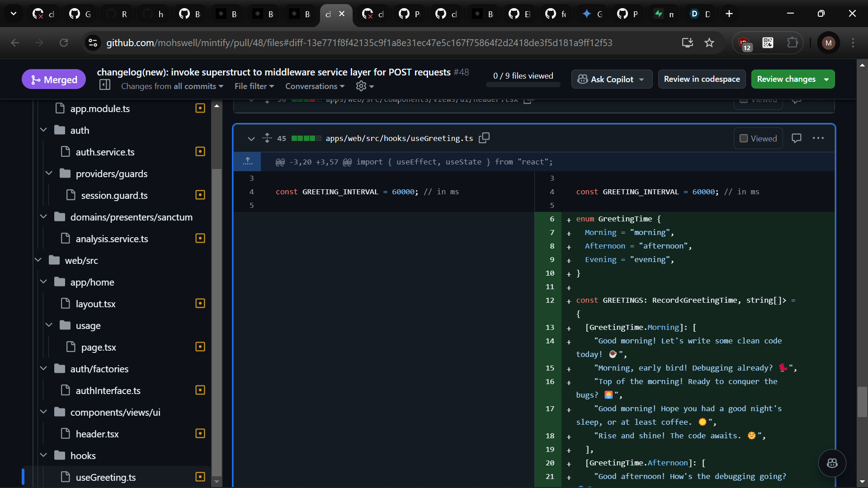The width and height of the screenshot is (868, 488).
Task: Copy the useGreeting.ts file path
Action: pos(484,138)
